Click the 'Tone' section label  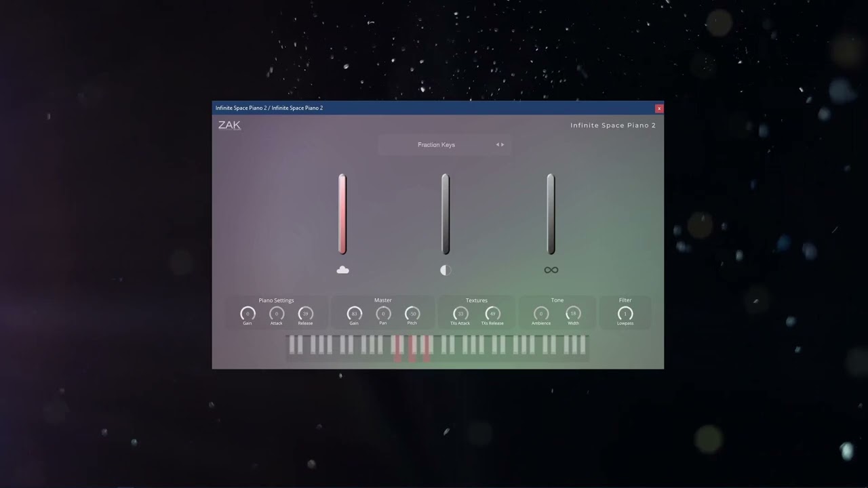point(557,300)
